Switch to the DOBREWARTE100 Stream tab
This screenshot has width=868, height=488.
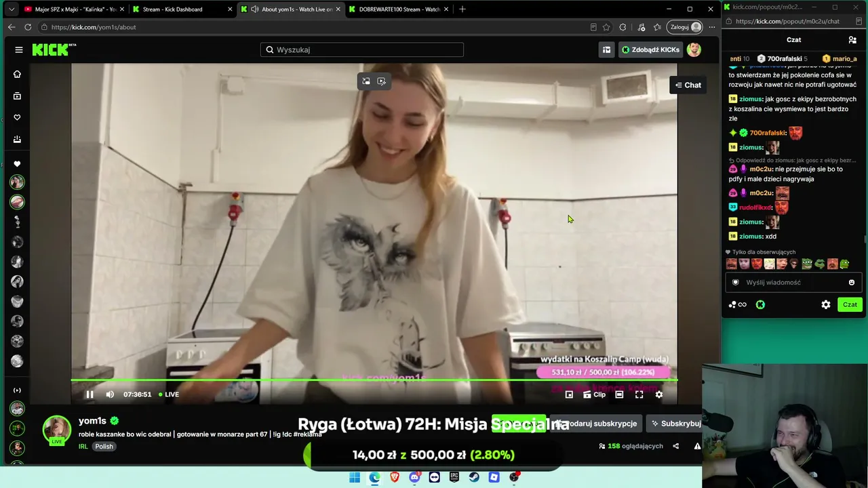pyautogui.click(x=397, y=9)
